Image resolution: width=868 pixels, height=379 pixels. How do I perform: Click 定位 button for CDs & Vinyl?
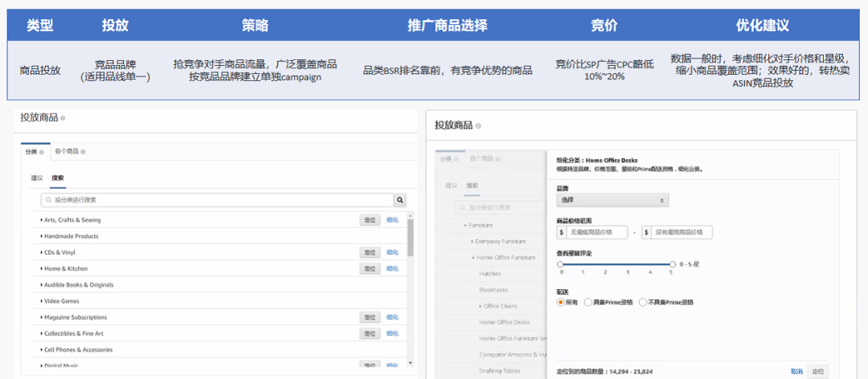[x=370, y=252]
